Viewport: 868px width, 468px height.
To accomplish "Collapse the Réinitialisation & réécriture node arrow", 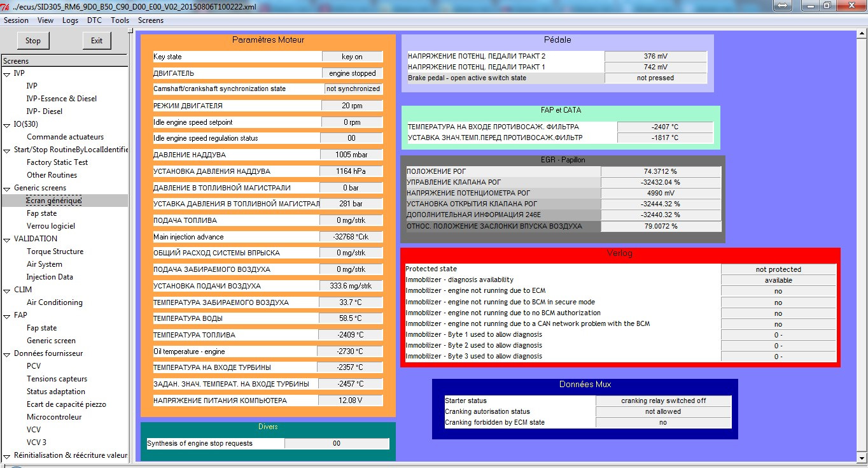I will pos(6,455).
